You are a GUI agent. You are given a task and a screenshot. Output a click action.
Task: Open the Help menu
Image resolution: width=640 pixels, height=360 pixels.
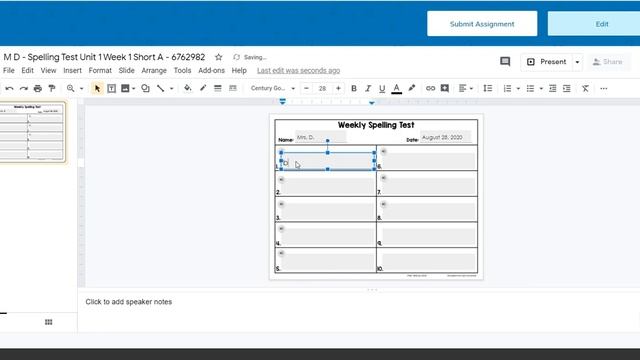click(239, 71)
